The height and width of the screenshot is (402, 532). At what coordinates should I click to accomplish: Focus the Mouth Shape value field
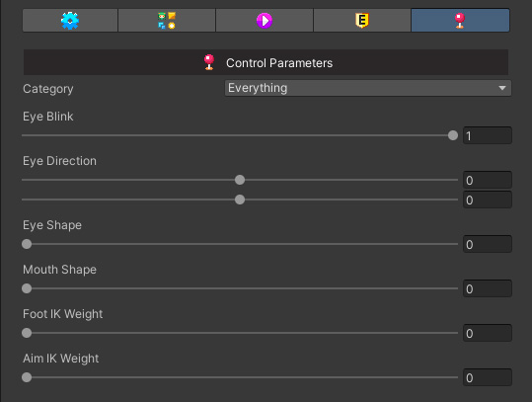click(488, 288)
